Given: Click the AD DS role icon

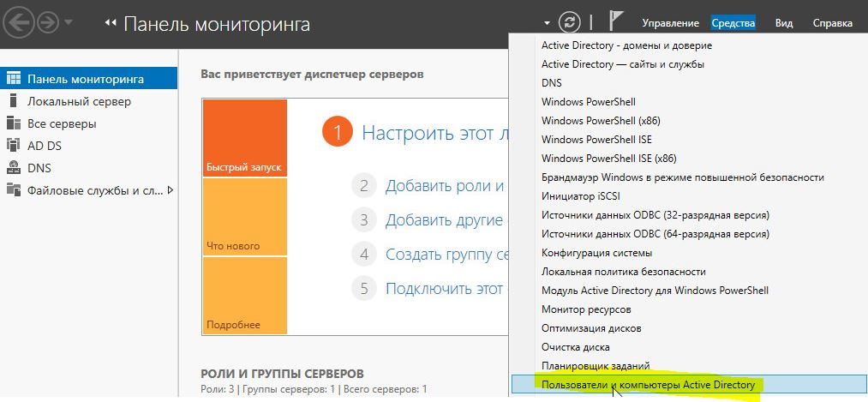Looking at the screenshot, I should pyautogui.click(x=14, y=145).
